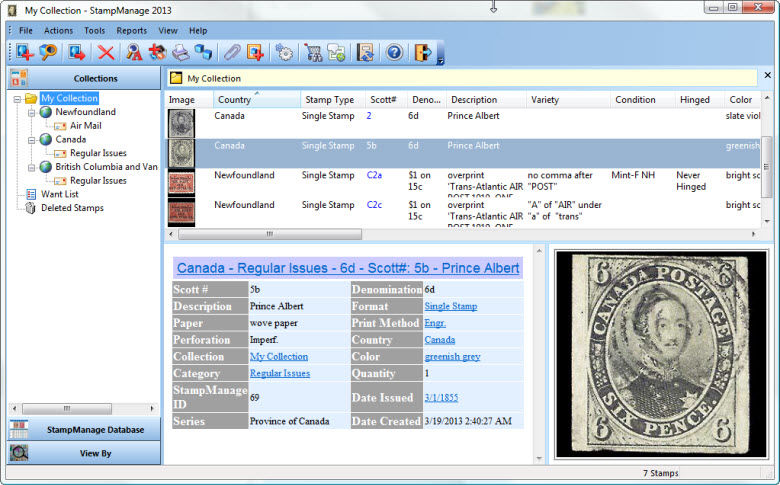Click the greenish grey color link

coord(452,357)
